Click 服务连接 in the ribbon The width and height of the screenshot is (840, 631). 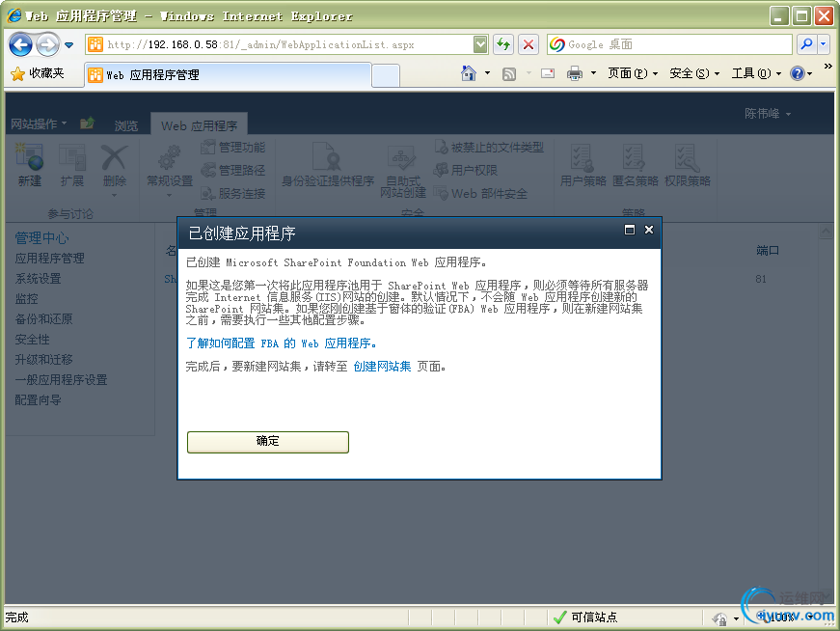(233, 193)
